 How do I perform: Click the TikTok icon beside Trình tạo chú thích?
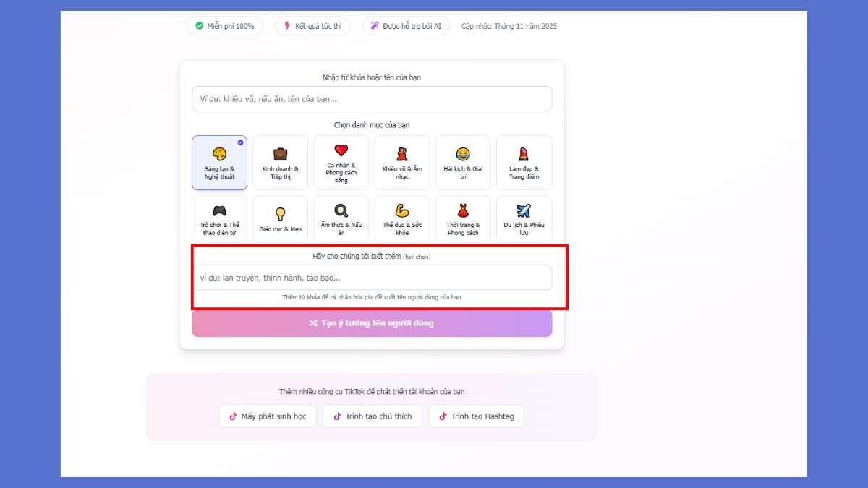337,416
